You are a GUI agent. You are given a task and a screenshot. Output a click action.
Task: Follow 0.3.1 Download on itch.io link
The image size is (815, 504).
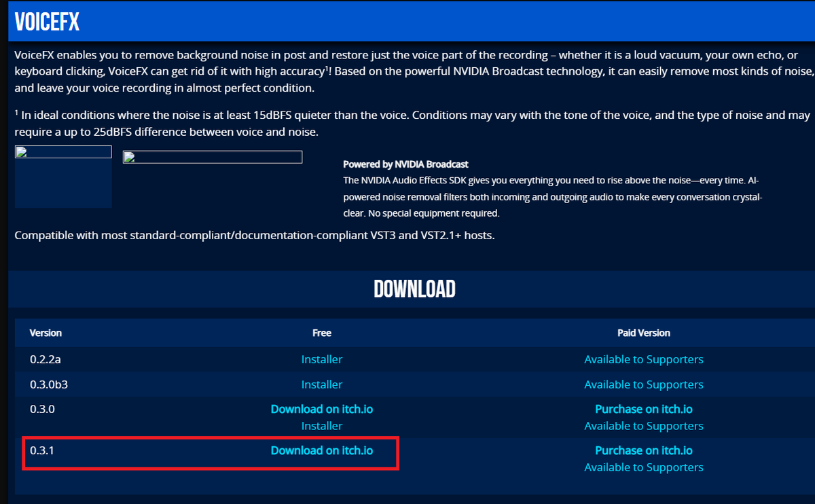[322, 450]
